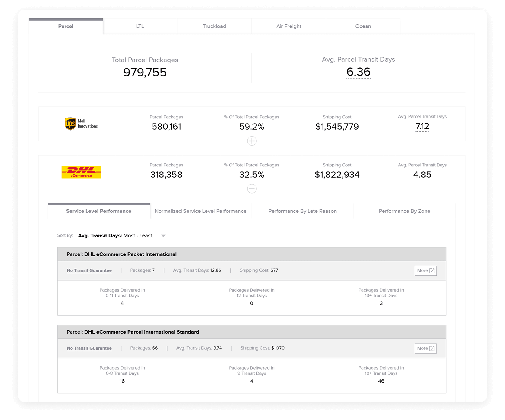Click 0-8 Transit Days count of 16
The image size is (505, 420).
click(122, 381)
